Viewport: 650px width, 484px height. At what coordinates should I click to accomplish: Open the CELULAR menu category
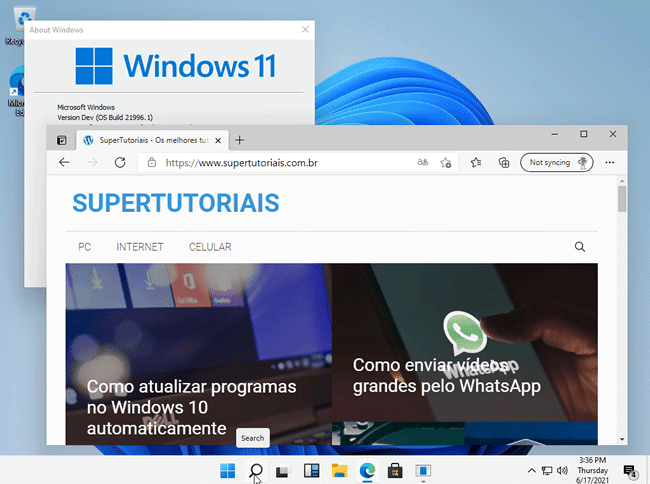click(210, 247)
